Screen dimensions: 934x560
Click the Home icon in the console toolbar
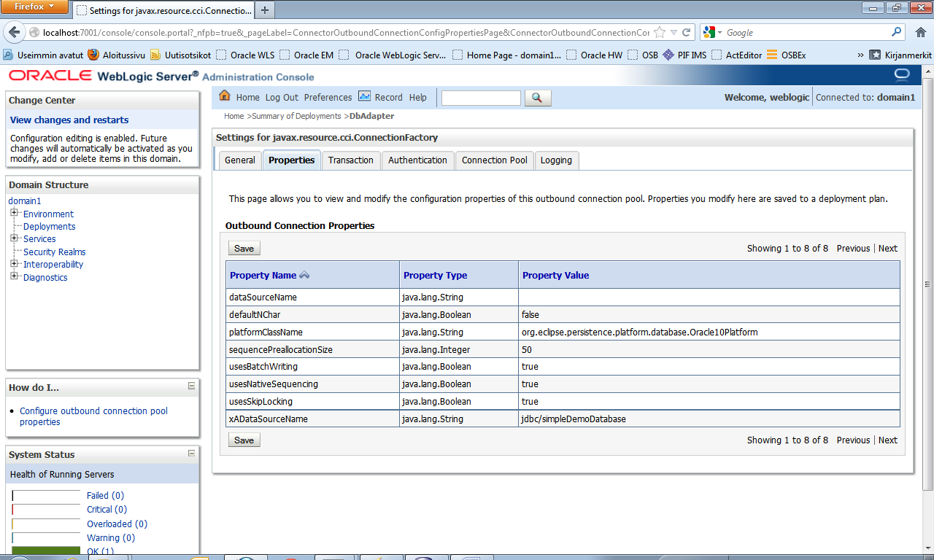225,97
